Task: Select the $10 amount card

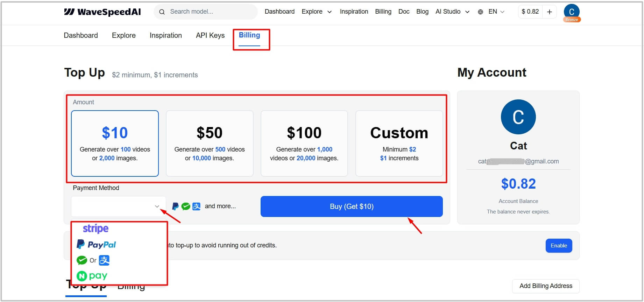Action: [115, 143]
